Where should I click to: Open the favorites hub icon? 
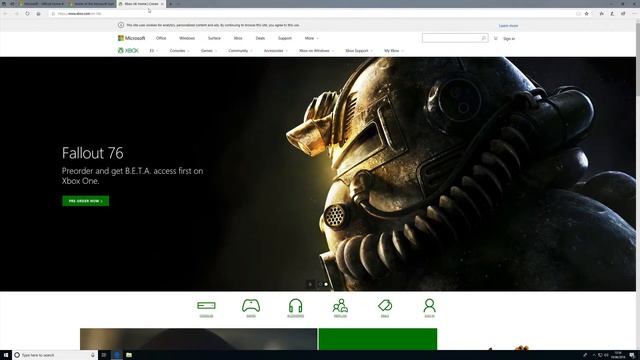[x=602, y=13]
